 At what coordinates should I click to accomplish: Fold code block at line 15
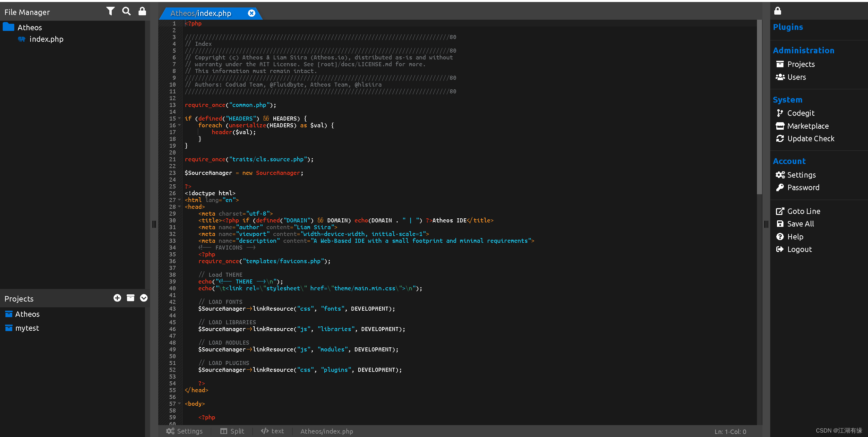(180, 119)
